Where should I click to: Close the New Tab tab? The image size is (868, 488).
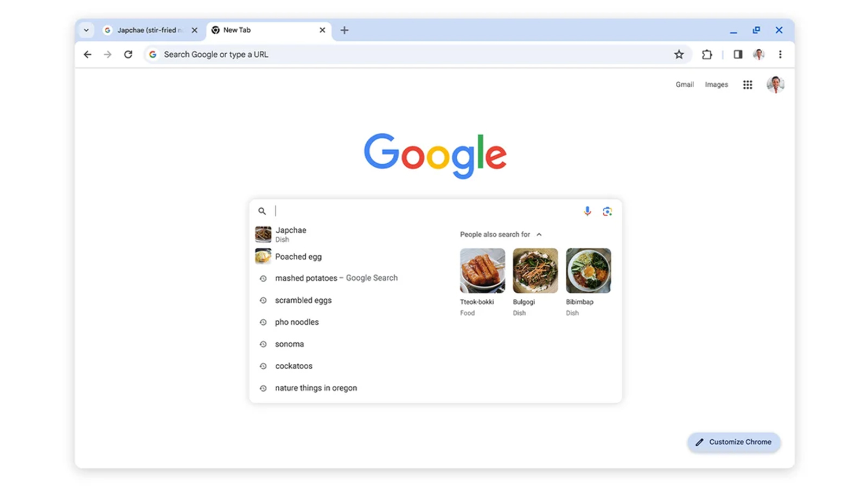click(322, 30)
